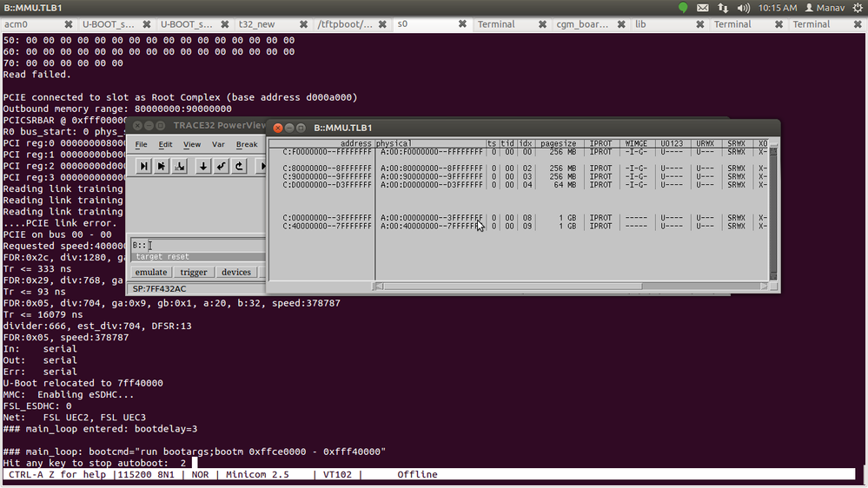The height and width of the screenshot is (488, 868).
Task: Open the mail envelope indicator
Action: click(703, 8)
